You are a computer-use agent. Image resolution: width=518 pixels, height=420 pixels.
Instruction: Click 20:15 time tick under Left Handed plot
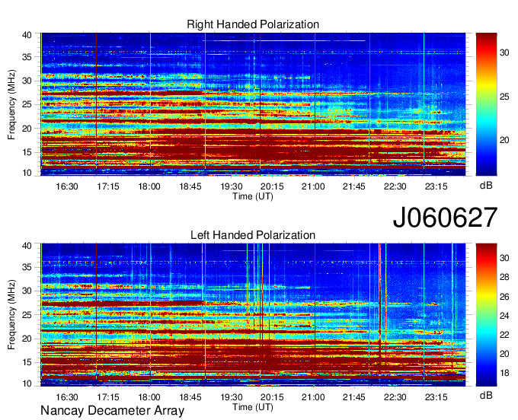click(272, 397)
